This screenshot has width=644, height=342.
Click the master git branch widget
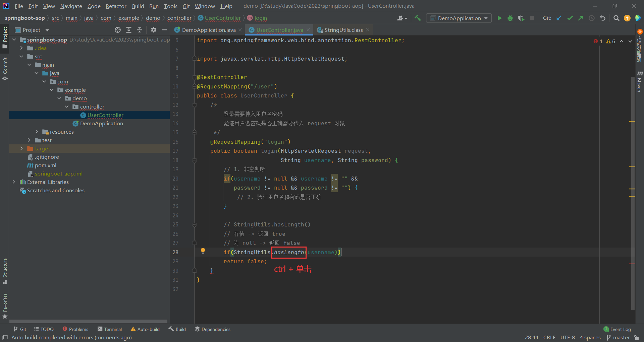click(618, 338)
